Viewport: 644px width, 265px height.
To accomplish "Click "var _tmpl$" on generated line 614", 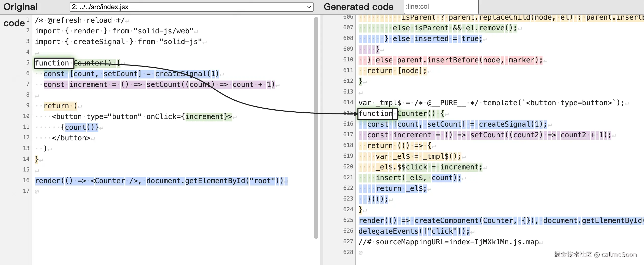I will [x=380, y=103].
